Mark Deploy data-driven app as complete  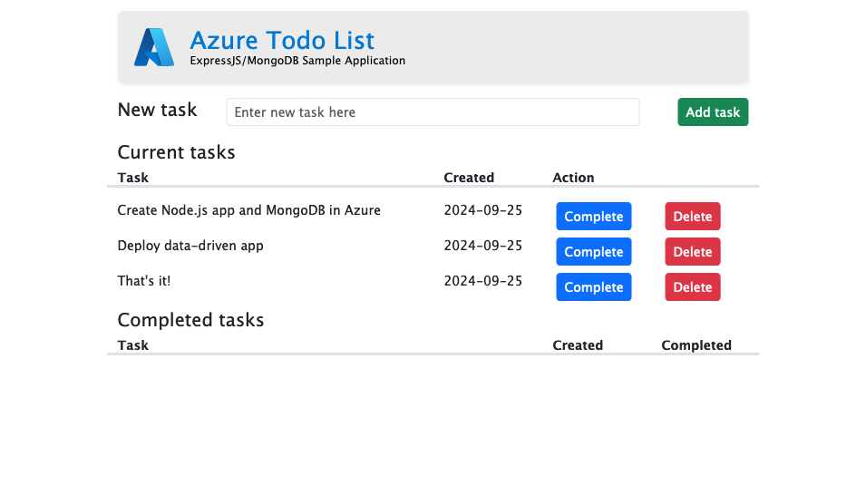pyautogui.click(x=594, y=252)
